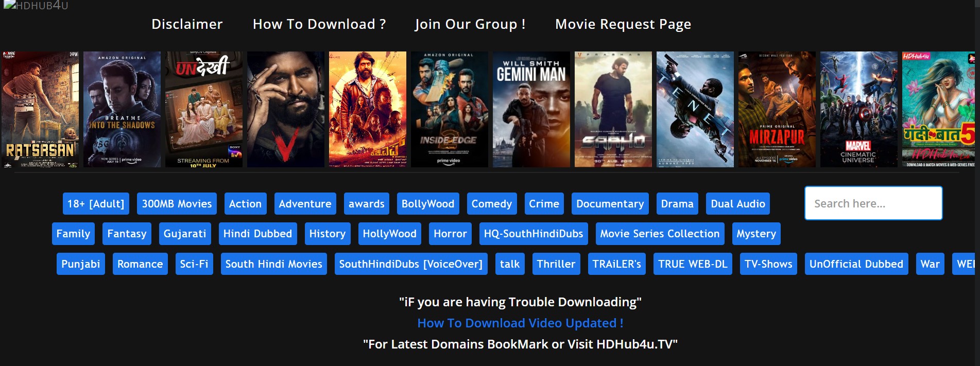Click the awards category tag

tap(366, 204)
